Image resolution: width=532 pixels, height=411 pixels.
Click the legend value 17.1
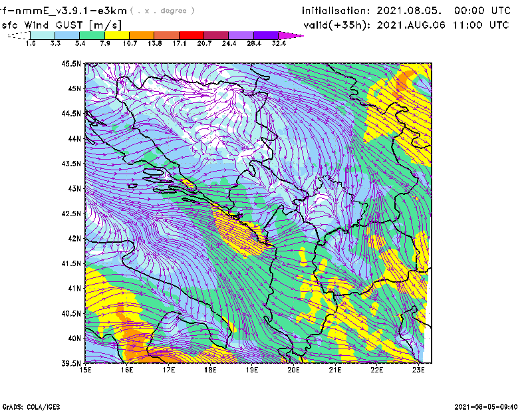(x=180, y=43)
